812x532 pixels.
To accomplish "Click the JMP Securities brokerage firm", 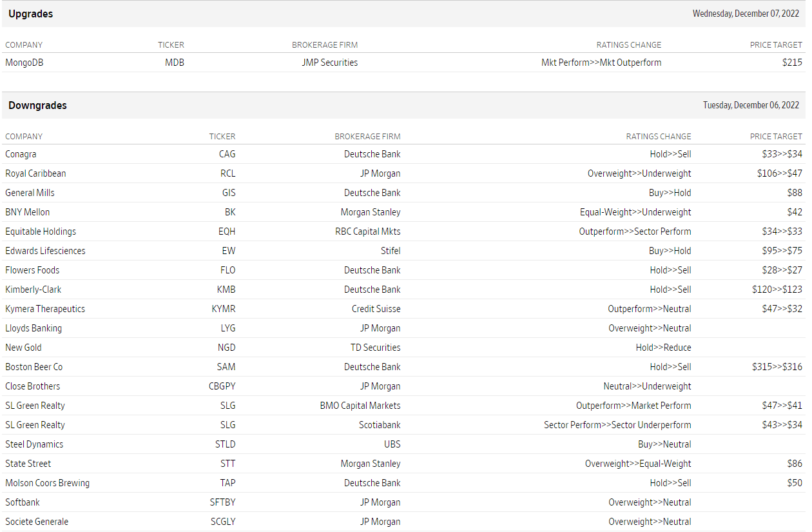I will point(329,63).
